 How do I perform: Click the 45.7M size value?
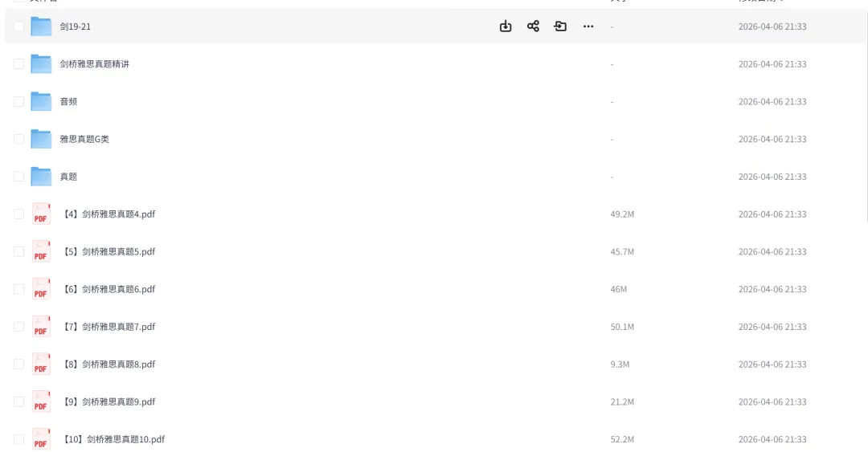(622, 252)
